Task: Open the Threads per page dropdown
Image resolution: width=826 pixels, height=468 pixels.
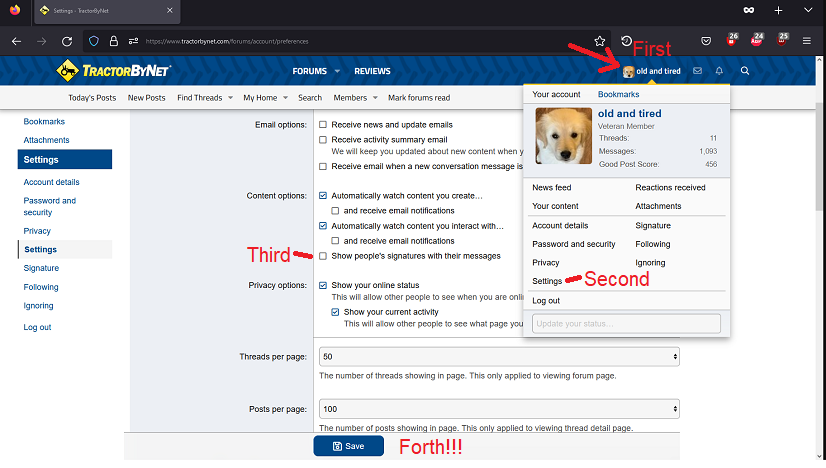Action: [x=498, y=357]
